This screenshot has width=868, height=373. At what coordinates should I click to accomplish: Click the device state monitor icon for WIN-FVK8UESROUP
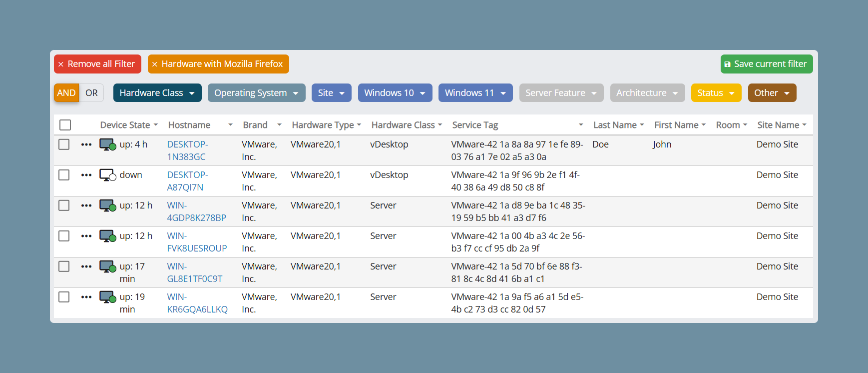coord(108,236)
